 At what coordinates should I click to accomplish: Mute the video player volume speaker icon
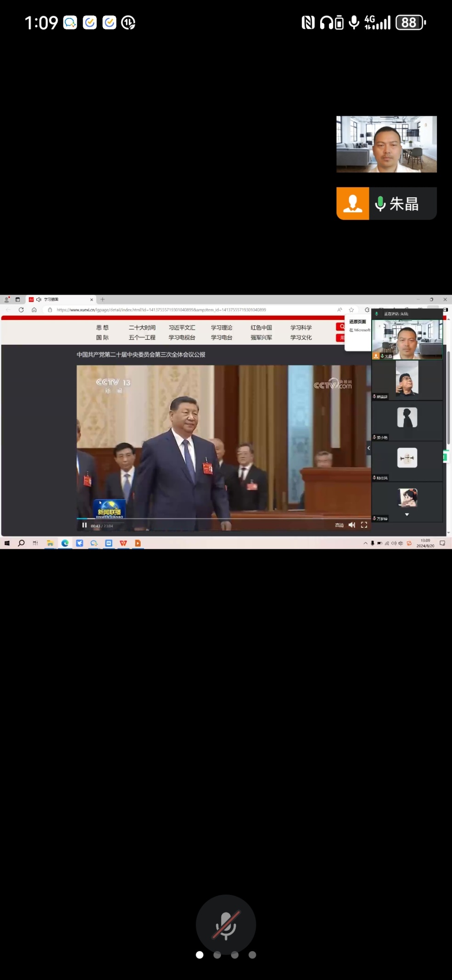(352, 525)
